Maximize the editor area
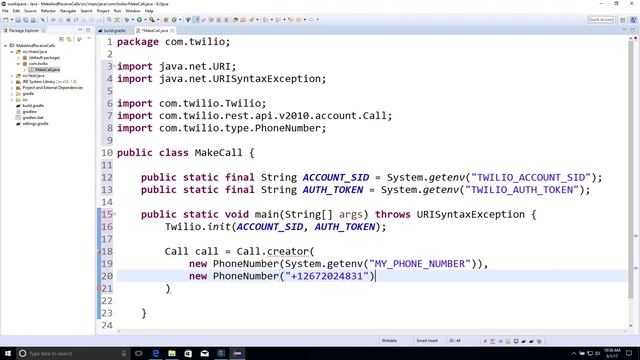This screenshot has height=360, width=640. pyautogui.click(x=633, y=30)
